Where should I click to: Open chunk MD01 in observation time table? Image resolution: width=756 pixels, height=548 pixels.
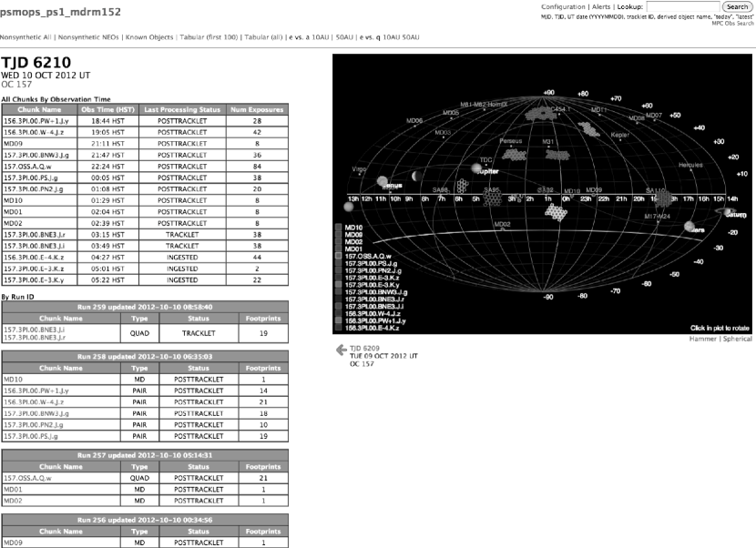point(13,212)
